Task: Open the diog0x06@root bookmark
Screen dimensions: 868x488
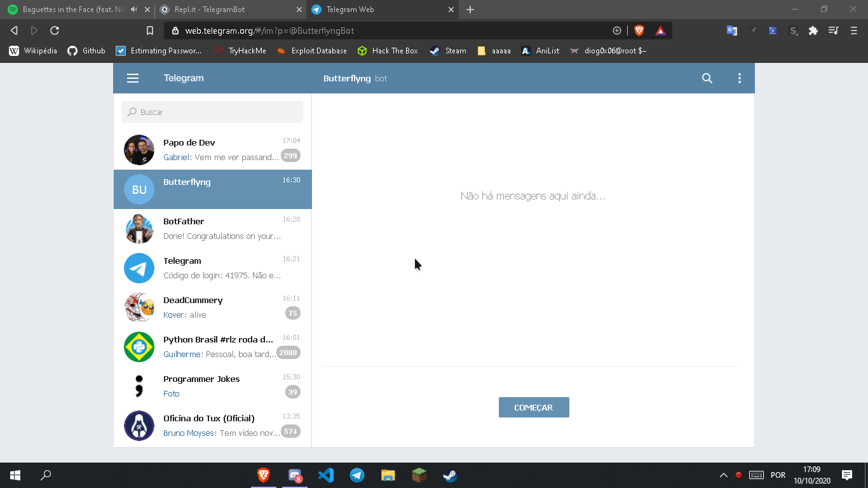Action: pos(608,51)
